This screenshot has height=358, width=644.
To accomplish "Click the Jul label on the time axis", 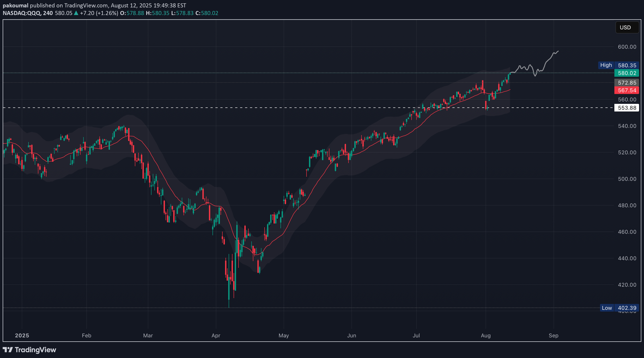I will [416, 336].
